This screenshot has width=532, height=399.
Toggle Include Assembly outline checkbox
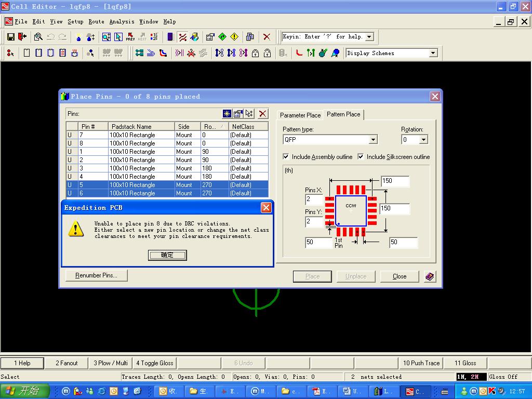[x=286, y=156]
